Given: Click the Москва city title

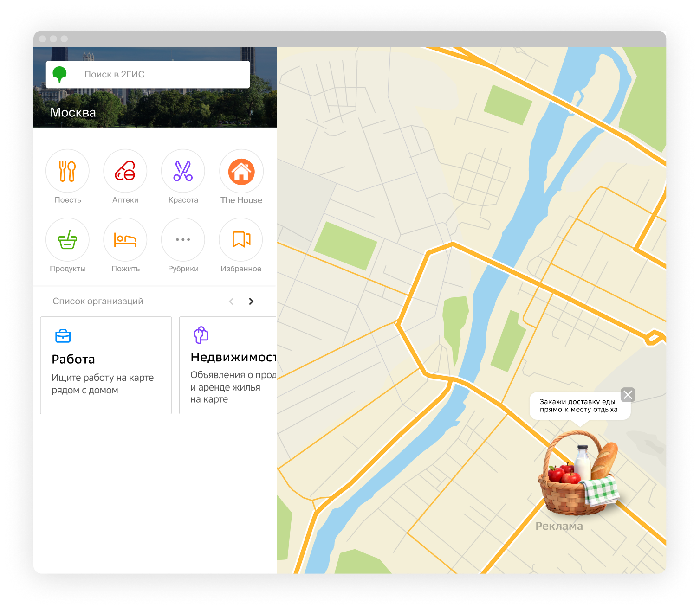Looking at the screenshot, I should pos(73,112).
